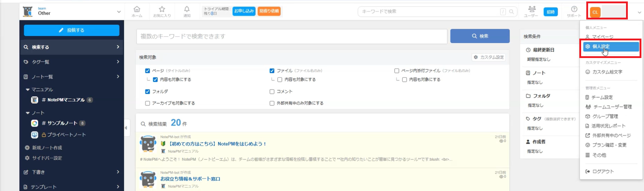The width and height of the screenshot is (644, 191).
Task: Check 内容も対象にする under ファイル
Action: (x=280, y=79)
